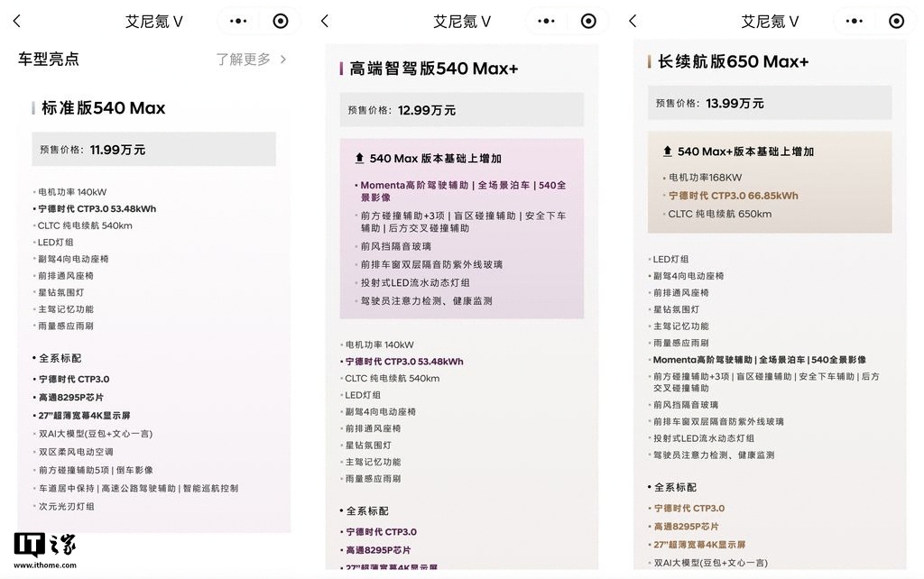This screenshot has height=579, width=924.
Task: Select 540 Max 版本基础上增加 heading
Action: [436, 159]
